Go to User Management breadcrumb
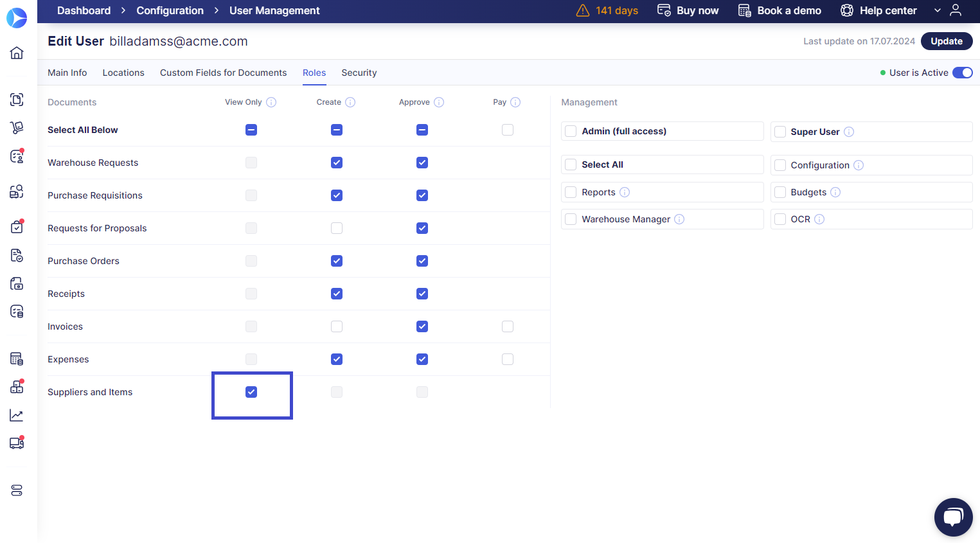 (274, 10)
